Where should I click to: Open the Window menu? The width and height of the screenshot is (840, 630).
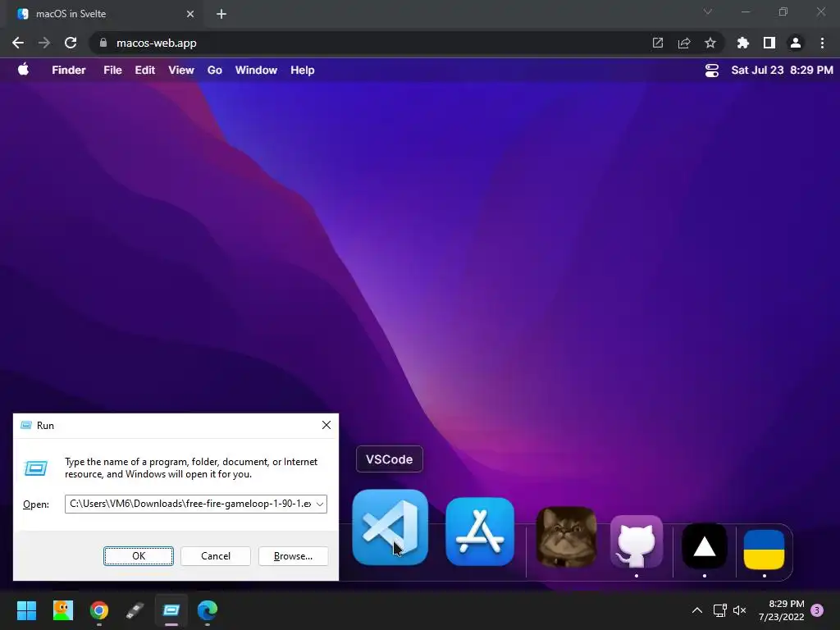coord(256,71)
